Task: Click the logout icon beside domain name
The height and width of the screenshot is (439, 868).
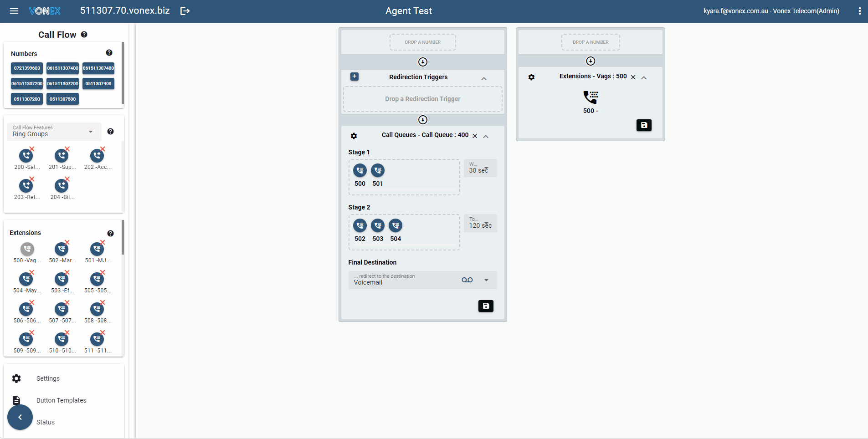Action: click(185, 11)
